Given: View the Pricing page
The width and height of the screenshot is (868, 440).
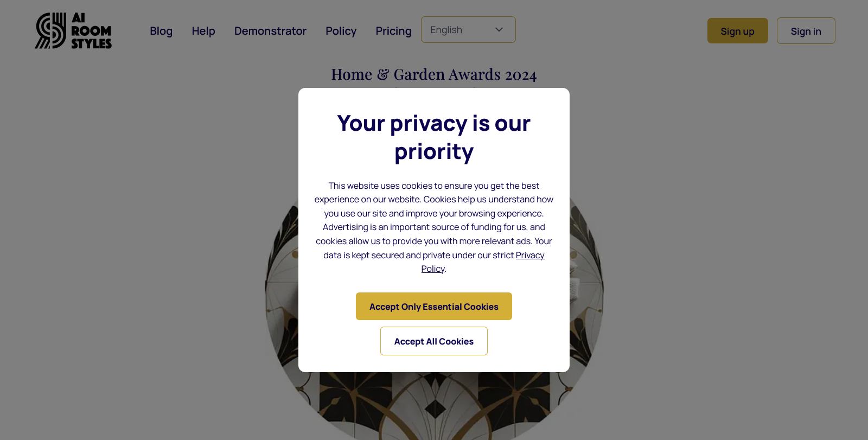Looking at the screenshot, I should click(x=393, y=31).
